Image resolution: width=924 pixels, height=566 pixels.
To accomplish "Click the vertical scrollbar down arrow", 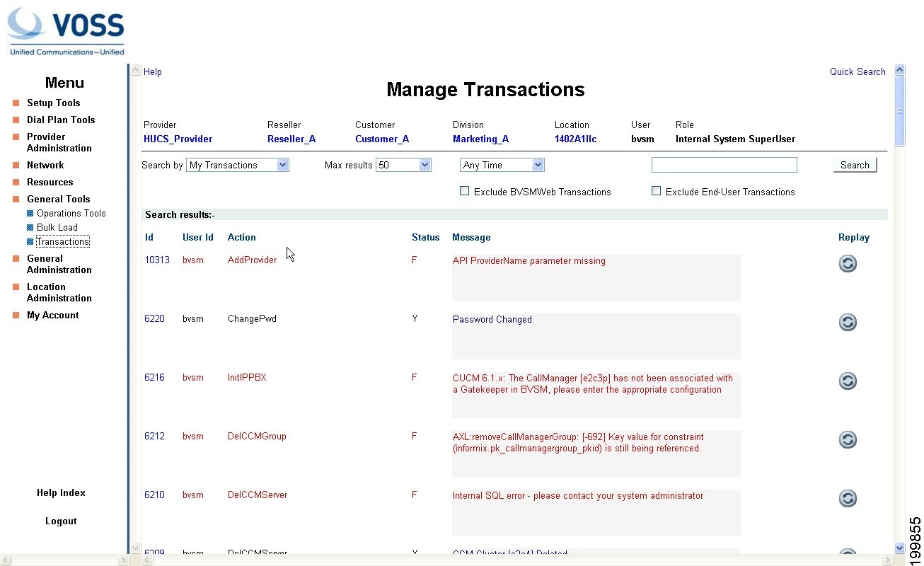I will (x=900, y=548).
